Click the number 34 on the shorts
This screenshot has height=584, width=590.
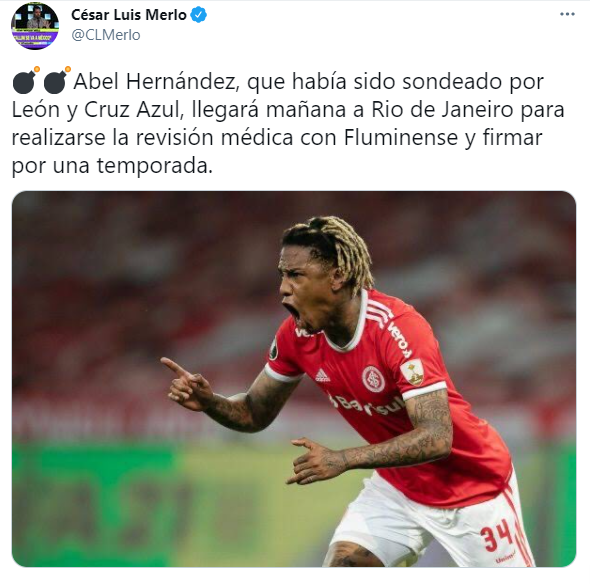pyautogui.click(x=496, y=535)
